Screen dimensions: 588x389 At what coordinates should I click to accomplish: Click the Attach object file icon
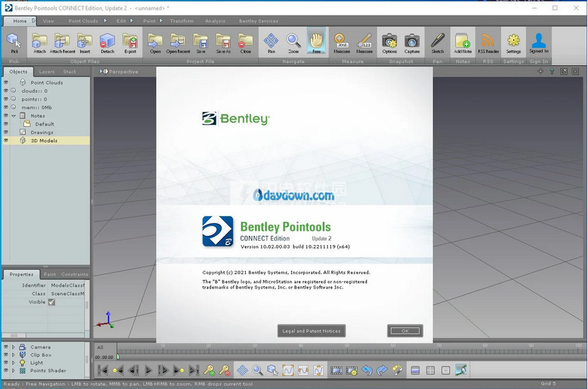(40, 43)
